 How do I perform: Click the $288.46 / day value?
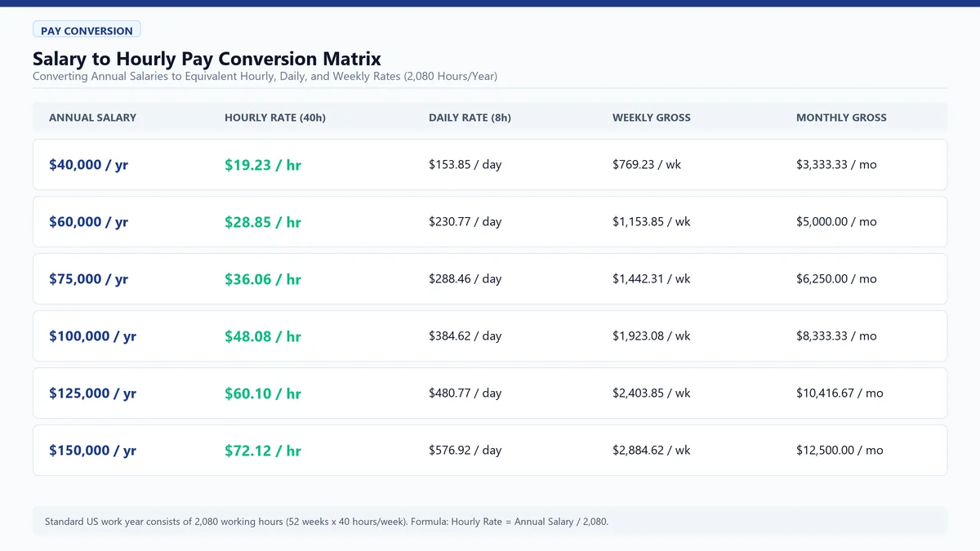465,278
